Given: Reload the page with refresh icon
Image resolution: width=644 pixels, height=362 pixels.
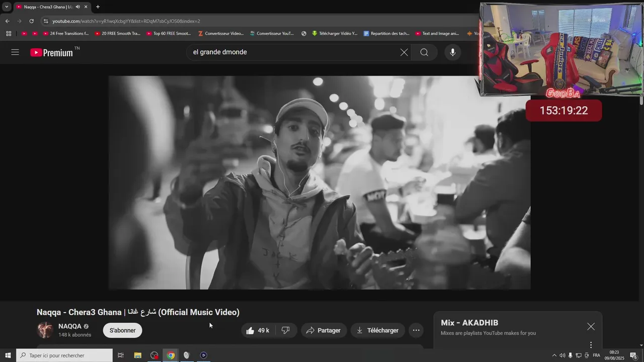Looking at the screenshot, I should click(31, 21).
